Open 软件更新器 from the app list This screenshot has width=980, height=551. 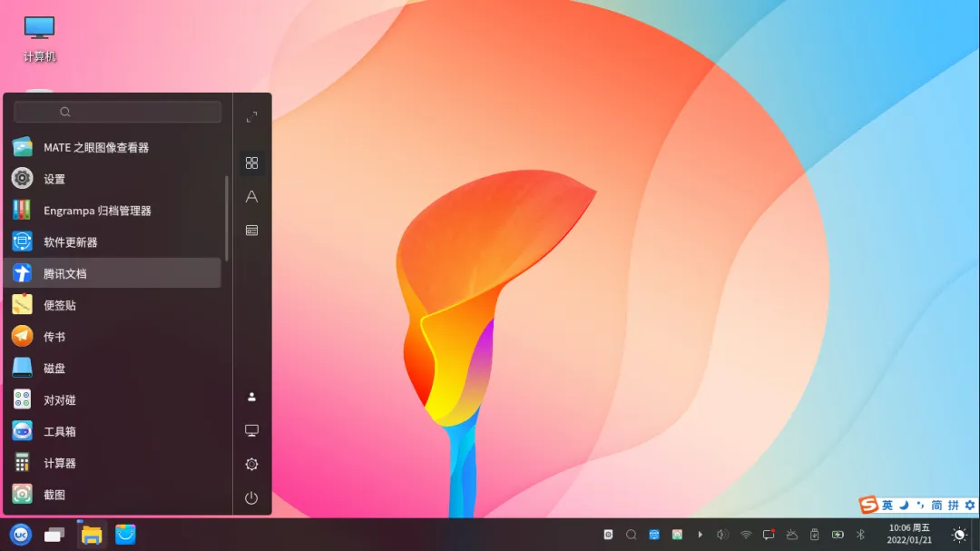(113, 242)
